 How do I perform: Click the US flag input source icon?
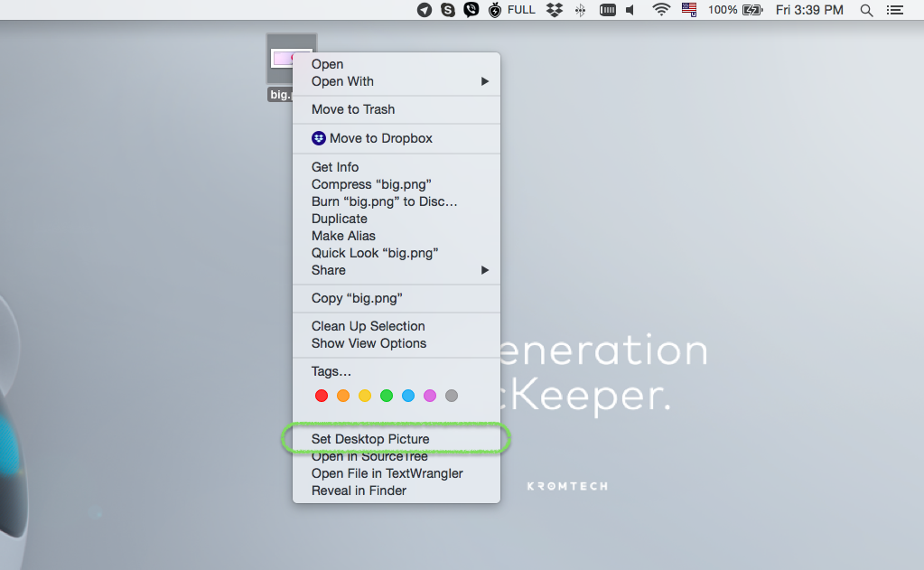coord(689,10)
